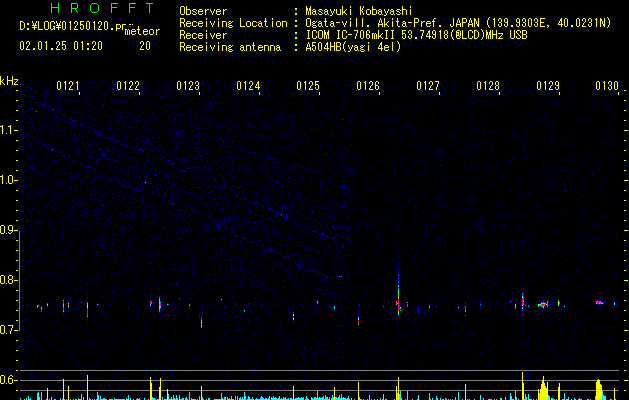The width and height of the screenshot is (629, 400).
Task: Click the 'Receiving antenna' label
Action: tap(230, 47)
